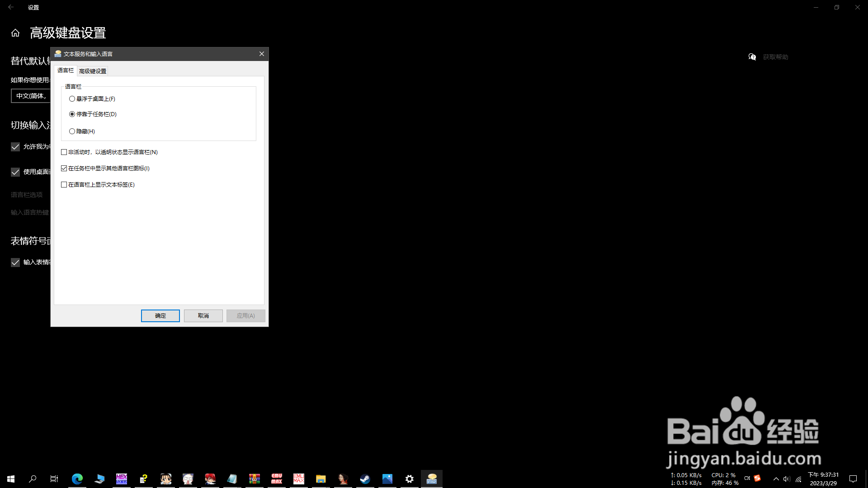
Task: Click the 确定 button
Action: pos(160,315)
